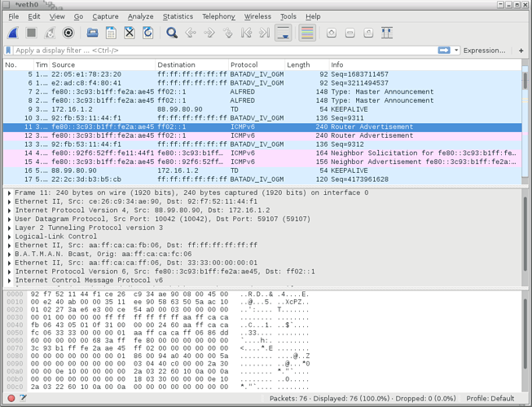The image size is (532, 407).
Task: Open the Help menu
Action: pos(313,16)
